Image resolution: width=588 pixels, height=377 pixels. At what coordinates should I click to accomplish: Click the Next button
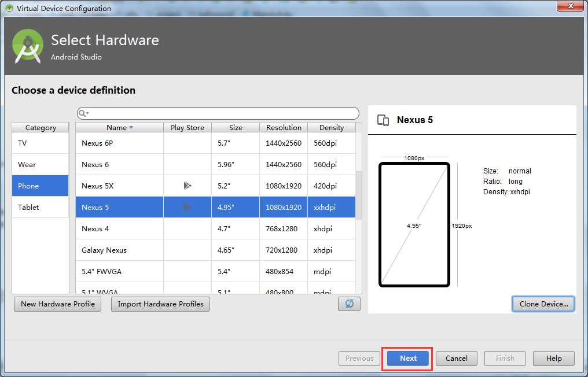[x=408, y=358]
